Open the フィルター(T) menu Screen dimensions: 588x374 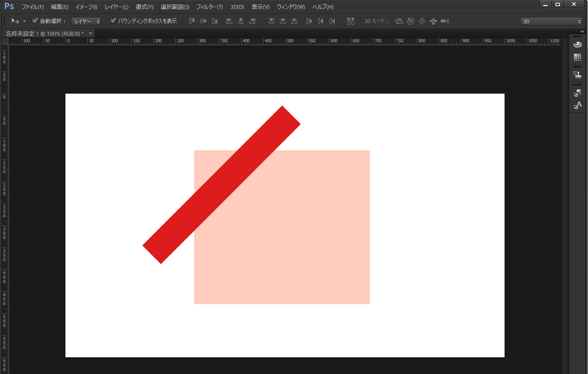tap(209, 7)
